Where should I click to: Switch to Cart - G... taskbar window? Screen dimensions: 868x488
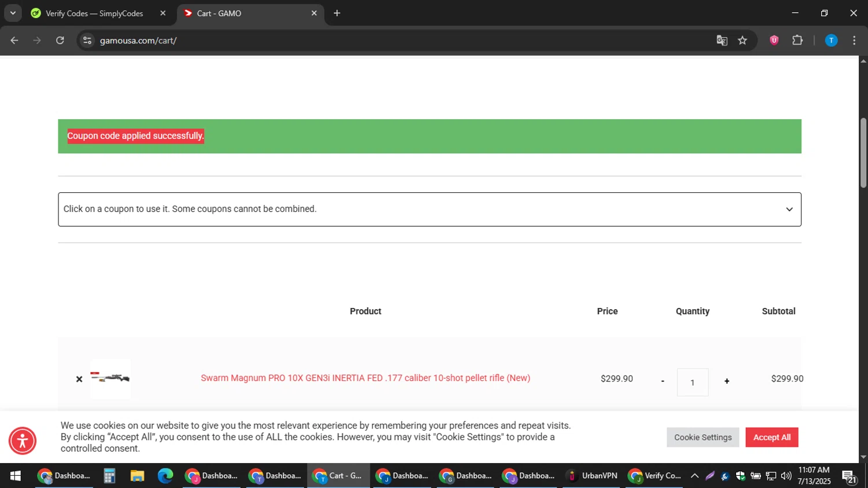(x=339, y=476)
